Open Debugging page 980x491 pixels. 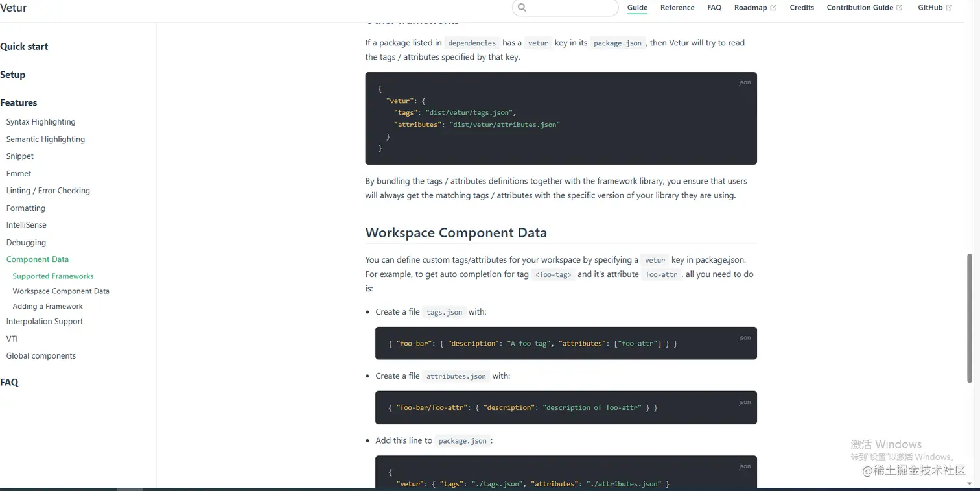(26, 243)
